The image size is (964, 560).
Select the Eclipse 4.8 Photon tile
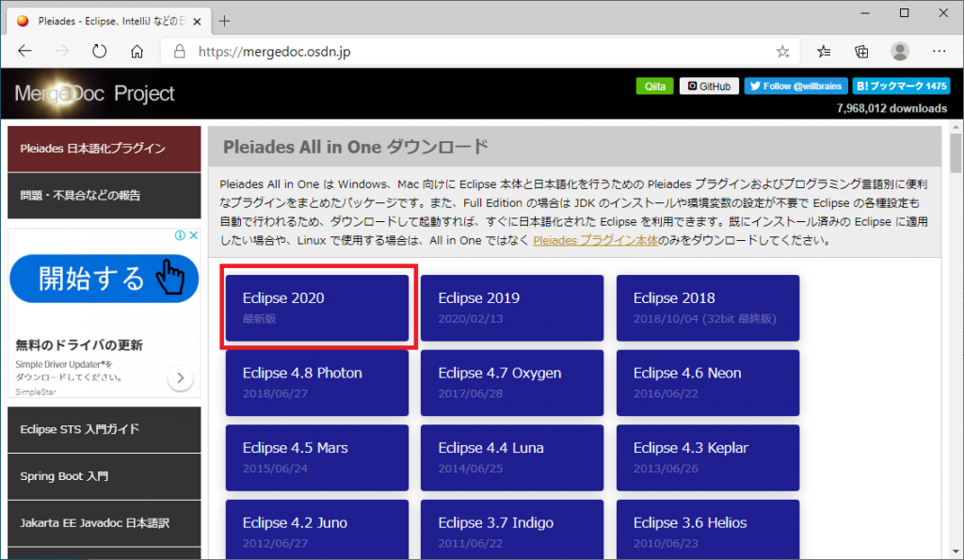(x=317, y=383)
